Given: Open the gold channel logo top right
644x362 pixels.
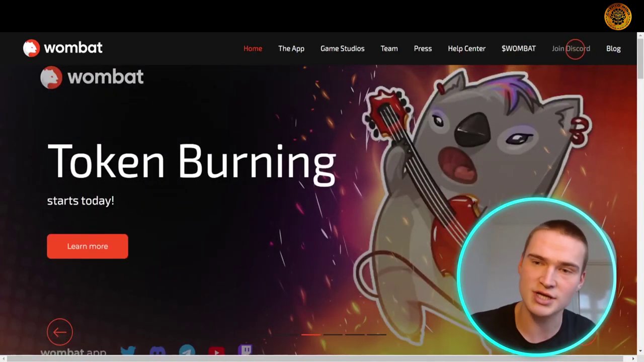Looking at the screenshot, I should pos(618,17).
